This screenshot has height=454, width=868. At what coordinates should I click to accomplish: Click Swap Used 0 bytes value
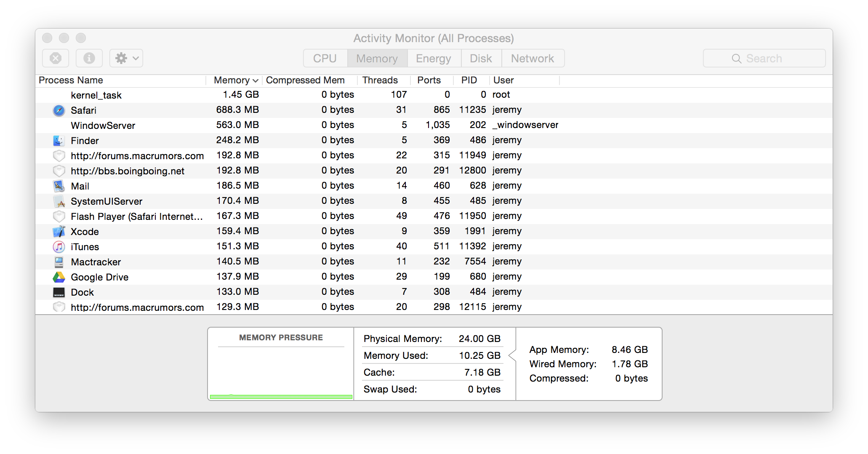pyautogui.click(x=484, y=389)
